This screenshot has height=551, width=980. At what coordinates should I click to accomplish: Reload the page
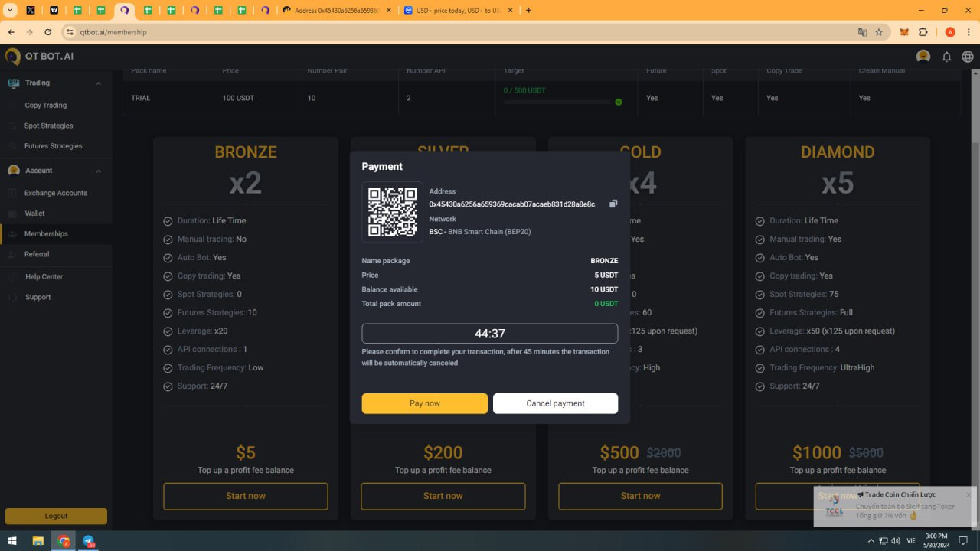[x=48, y=32]
